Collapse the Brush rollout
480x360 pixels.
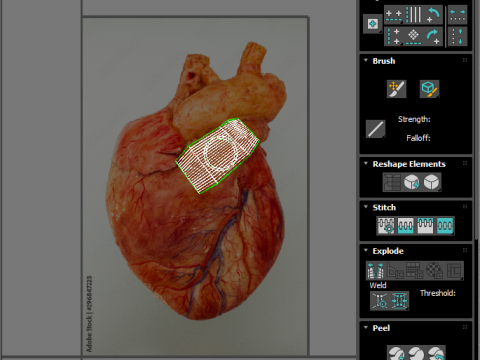[366, 61]
